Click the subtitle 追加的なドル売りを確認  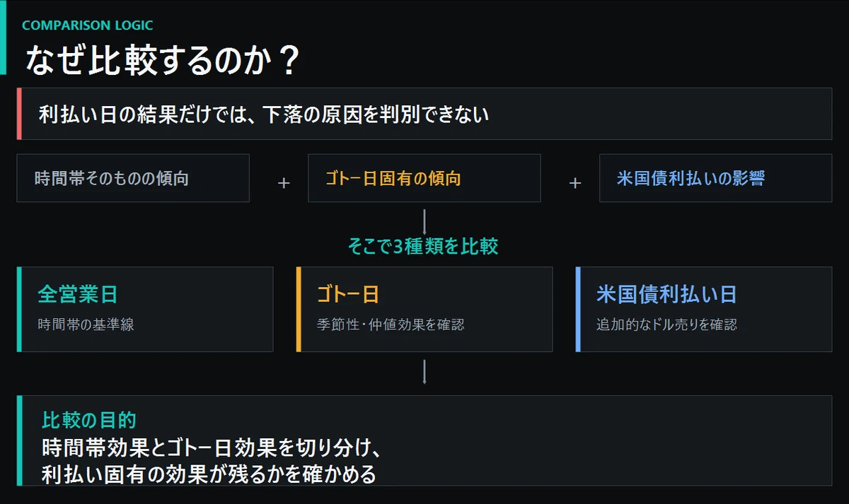[x=666, y=325]
